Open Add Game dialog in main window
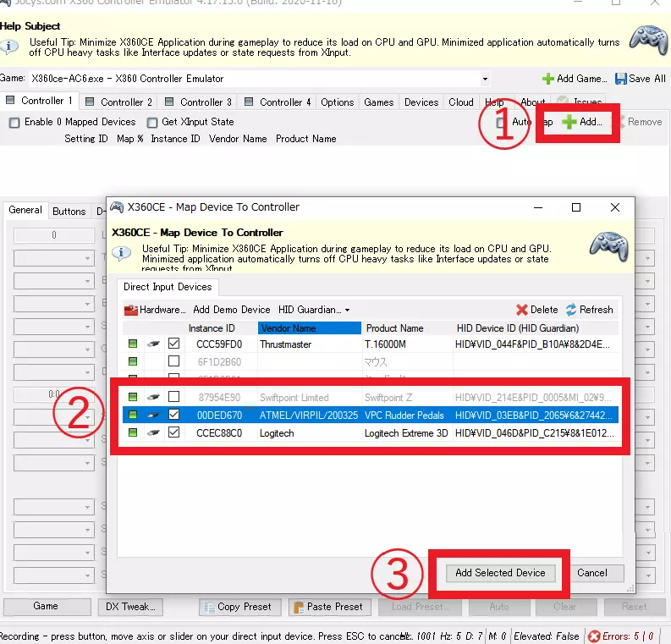This screenshot has height=644, width=671. tap(575, 79)
